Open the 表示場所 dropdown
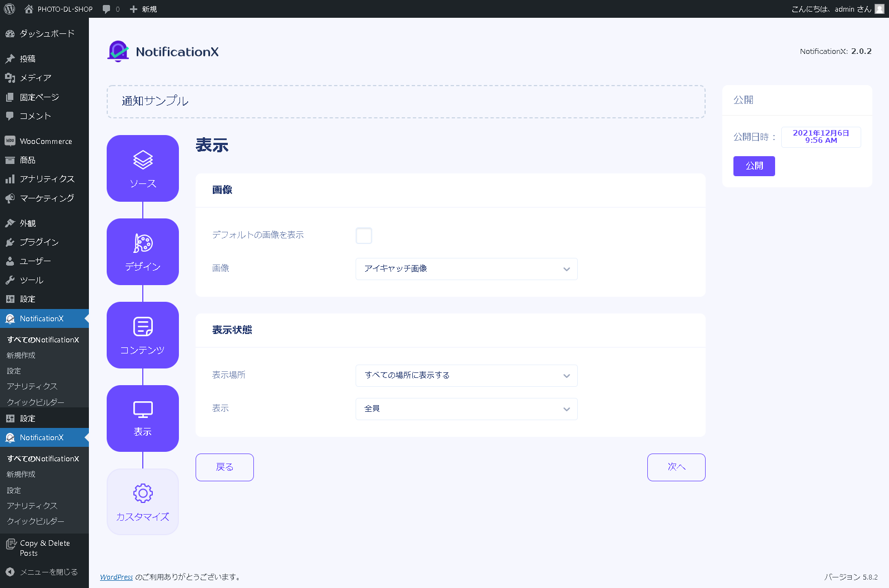Screen dimensions: 889x588 point(467,376)
